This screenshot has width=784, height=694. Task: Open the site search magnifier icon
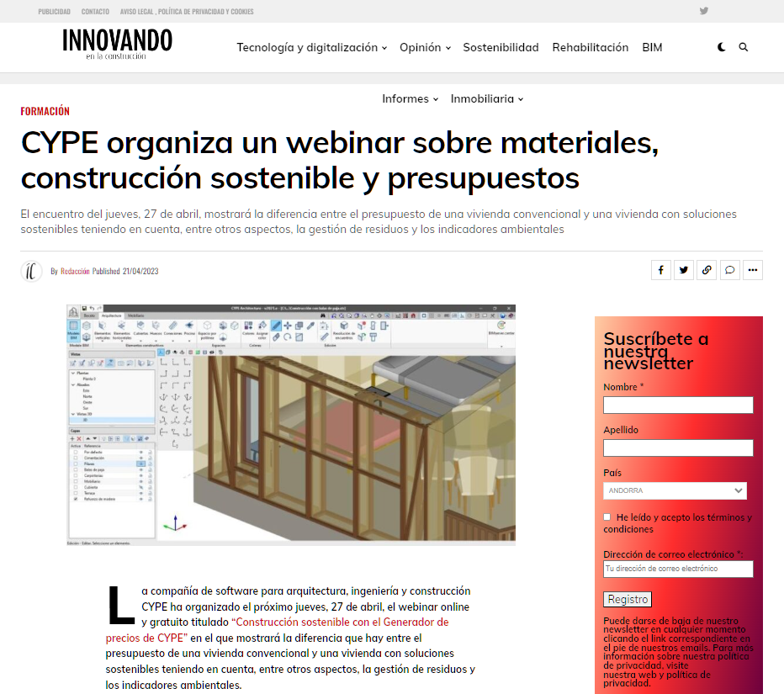[744, 47]
